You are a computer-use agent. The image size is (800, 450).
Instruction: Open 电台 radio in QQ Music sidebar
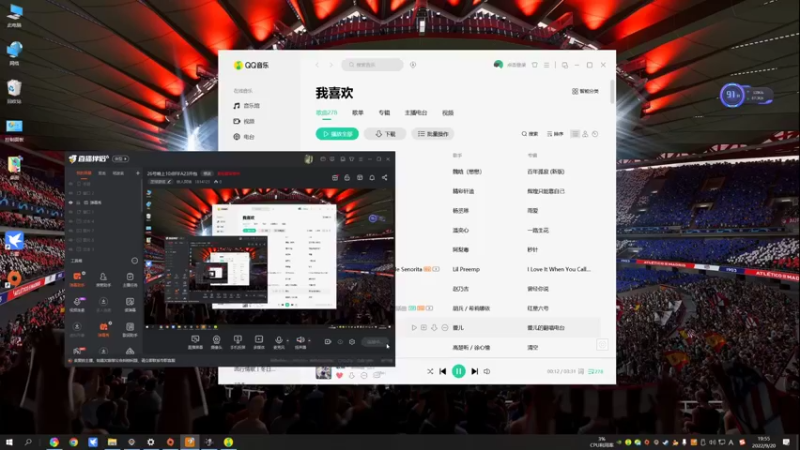tap(244, 137)
